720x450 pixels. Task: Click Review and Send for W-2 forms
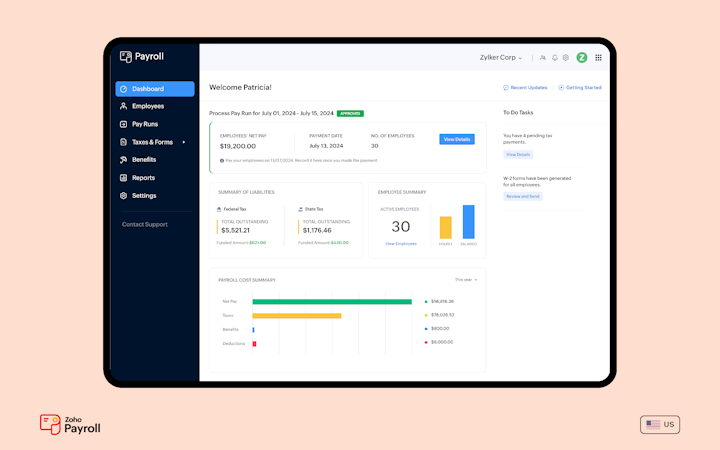point(523,197)
